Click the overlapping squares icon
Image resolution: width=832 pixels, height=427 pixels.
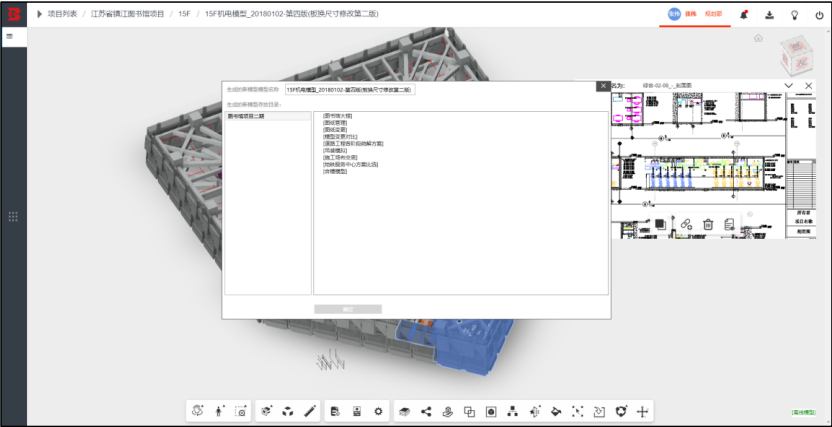[x=469, y=411]
